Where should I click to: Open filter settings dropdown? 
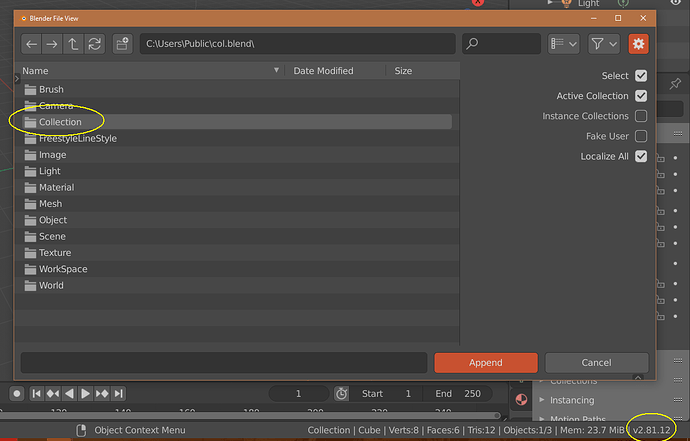604,44
